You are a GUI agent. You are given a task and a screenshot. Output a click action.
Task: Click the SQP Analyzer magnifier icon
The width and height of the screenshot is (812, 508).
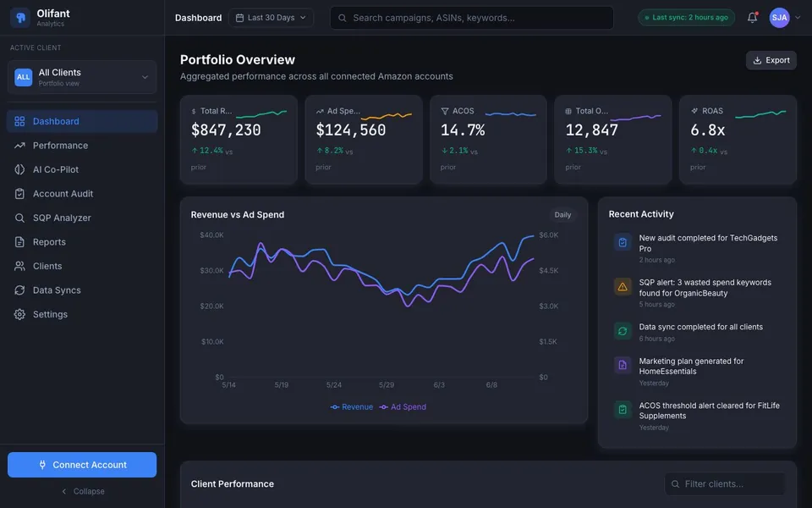(19, 218)
